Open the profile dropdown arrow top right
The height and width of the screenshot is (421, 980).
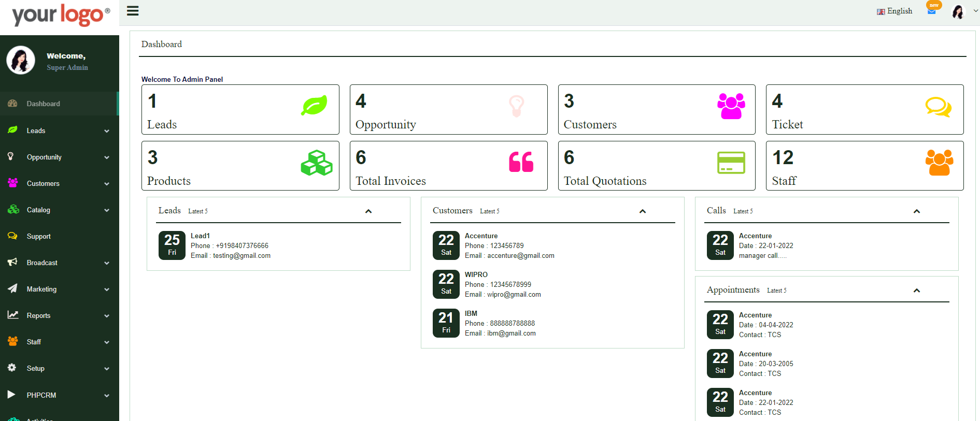[x=976, y=11]
